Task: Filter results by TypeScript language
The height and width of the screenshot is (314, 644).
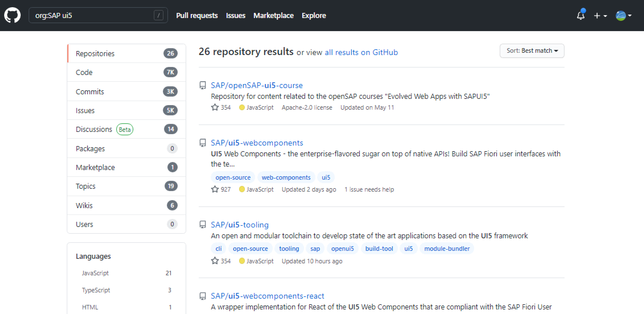Action: [x=126, y=290]
